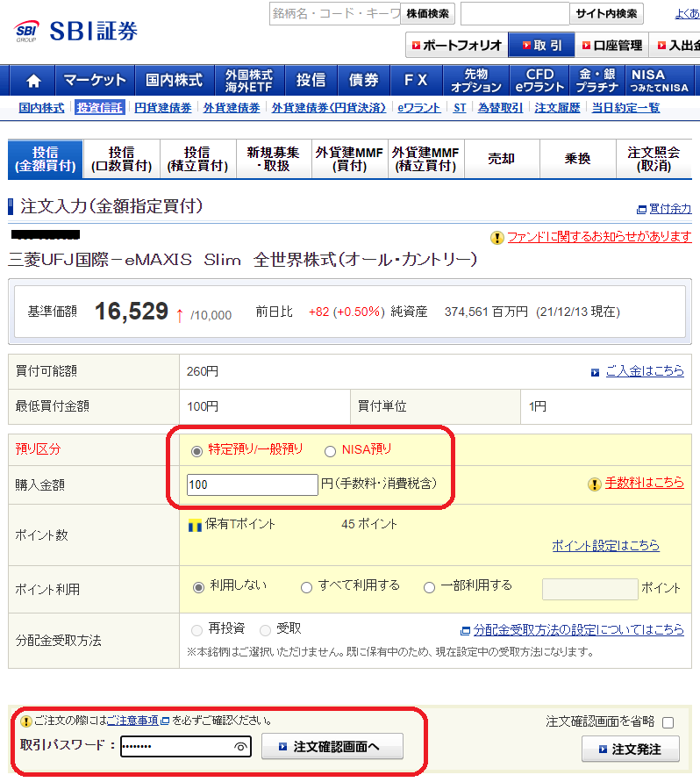Click the warning icon beside 手数料はこちら
Screen dimensions: 700x782
[x=595, y=484]
